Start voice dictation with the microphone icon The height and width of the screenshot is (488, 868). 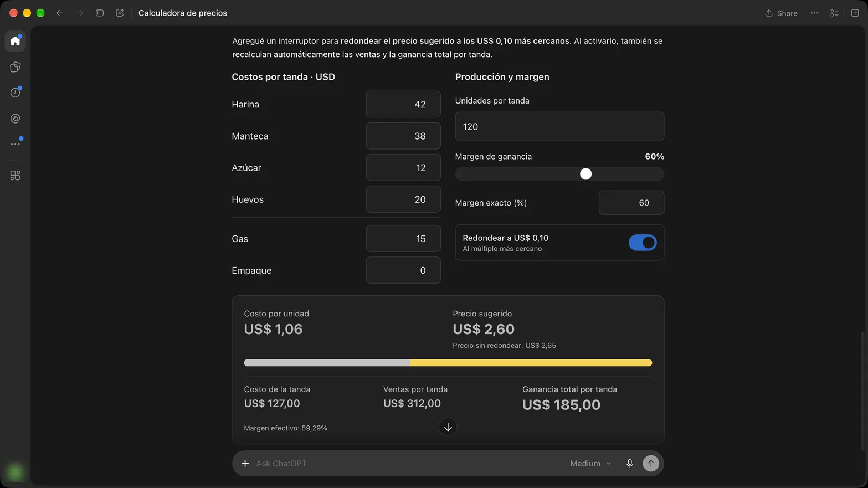pyautogui.click(x=630, y=463)
